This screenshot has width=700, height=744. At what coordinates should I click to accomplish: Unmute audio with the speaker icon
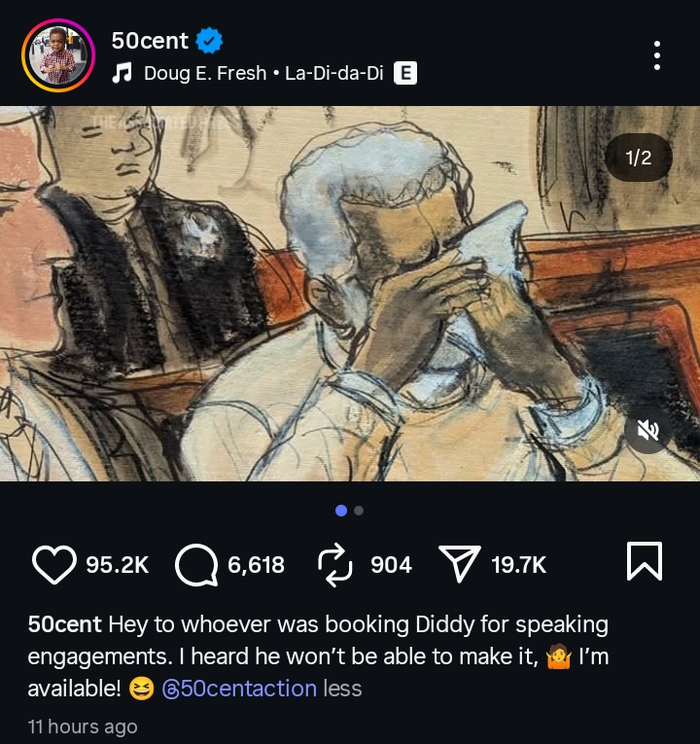coord(647,430)
